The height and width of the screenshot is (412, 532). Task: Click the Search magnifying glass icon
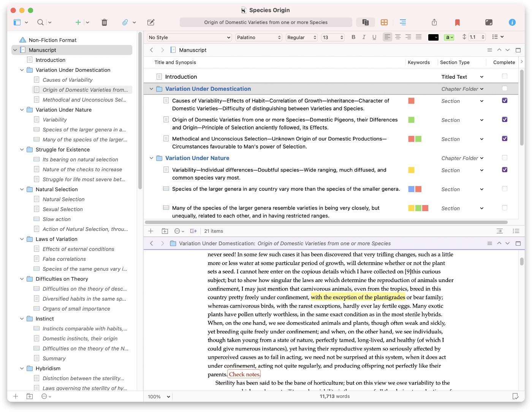[40, 22]
